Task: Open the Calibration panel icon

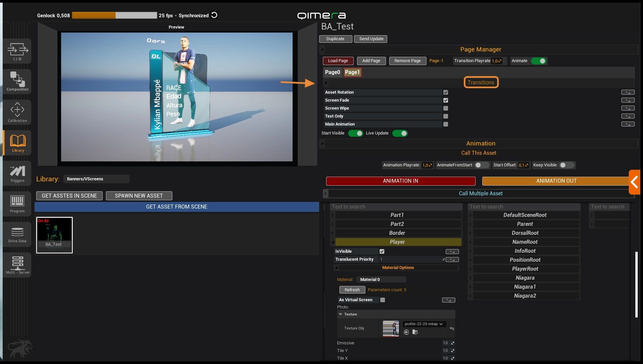Action: [x=17, y=112]
